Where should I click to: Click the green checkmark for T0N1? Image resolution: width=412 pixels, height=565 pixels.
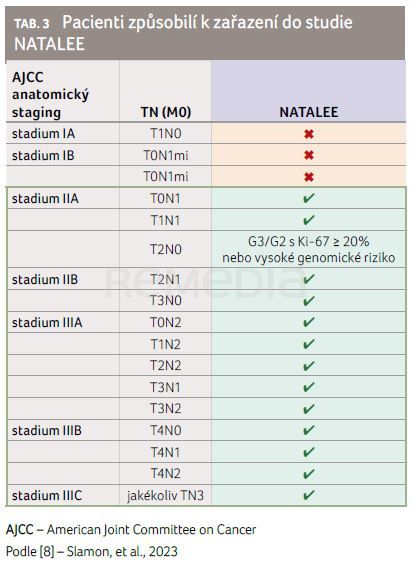(309, 198)
